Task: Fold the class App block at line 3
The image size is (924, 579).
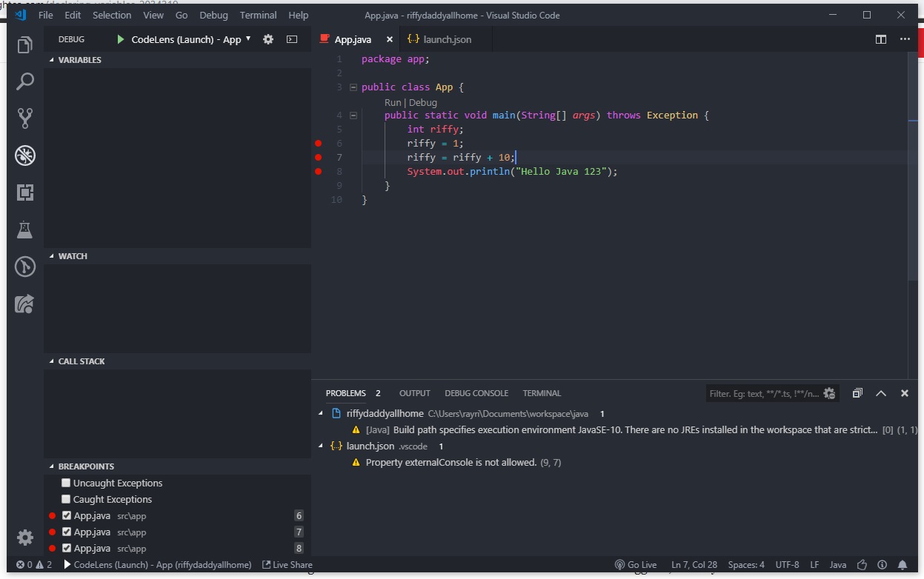Action: pos(353,87)
